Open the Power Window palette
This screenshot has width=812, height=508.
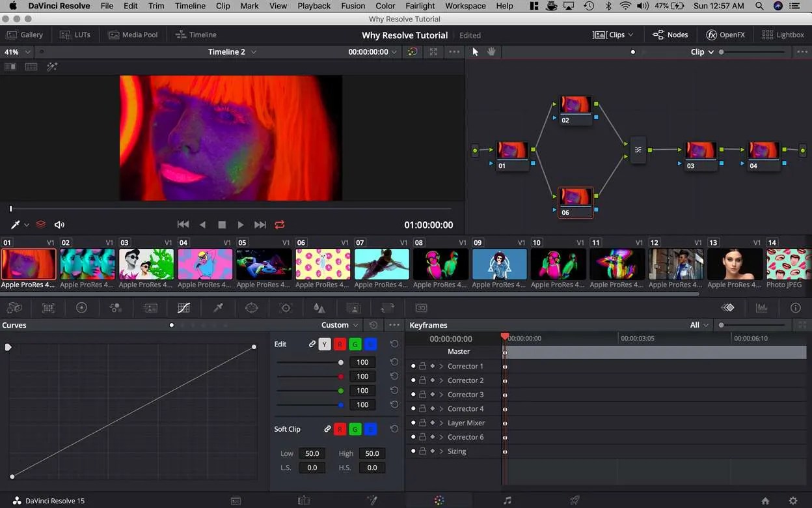[x=252, y=308]
